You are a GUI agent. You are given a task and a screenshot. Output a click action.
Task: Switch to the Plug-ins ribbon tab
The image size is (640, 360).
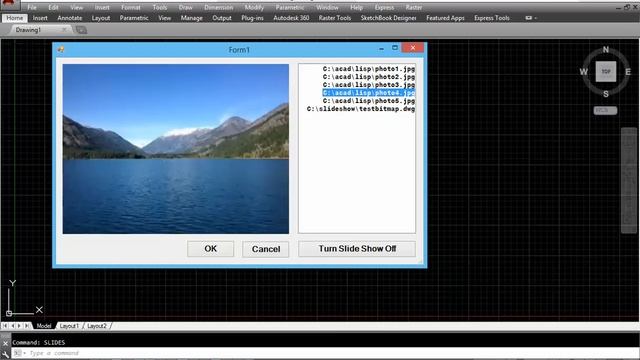(252, 18)
